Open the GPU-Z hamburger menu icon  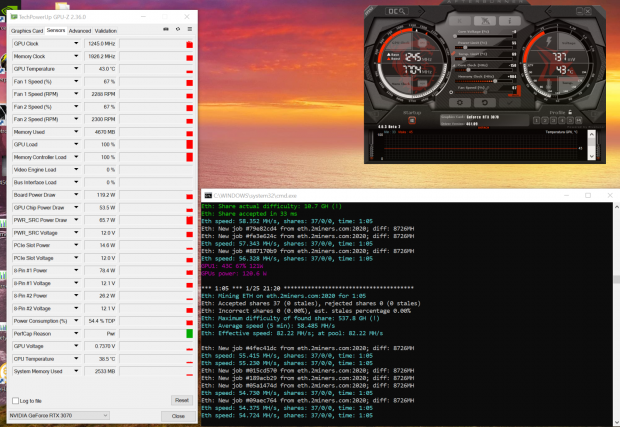[189, 30]
